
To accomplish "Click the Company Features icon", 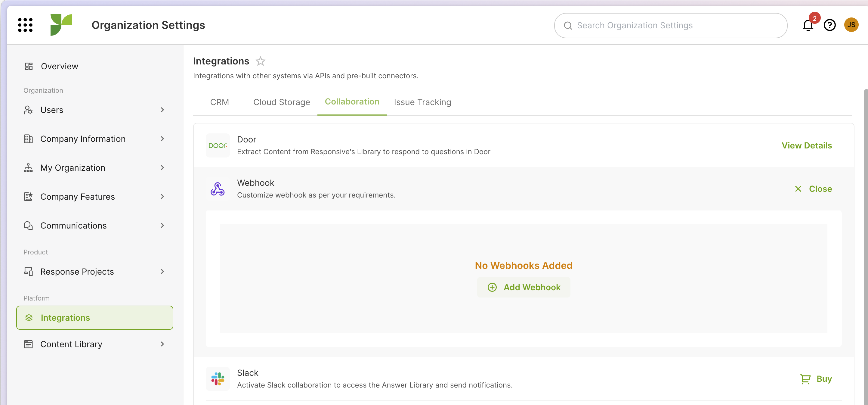I will [28, 197].
